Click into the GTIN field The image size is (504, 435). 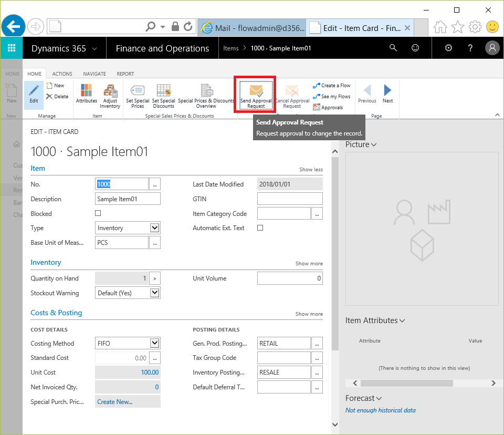(290, 199)
